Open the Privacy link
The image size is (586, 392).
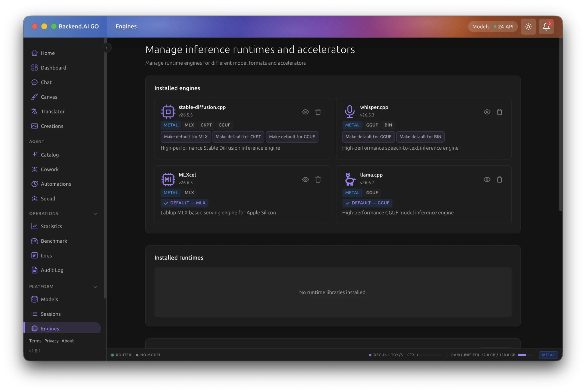click(x=52, y=341)
